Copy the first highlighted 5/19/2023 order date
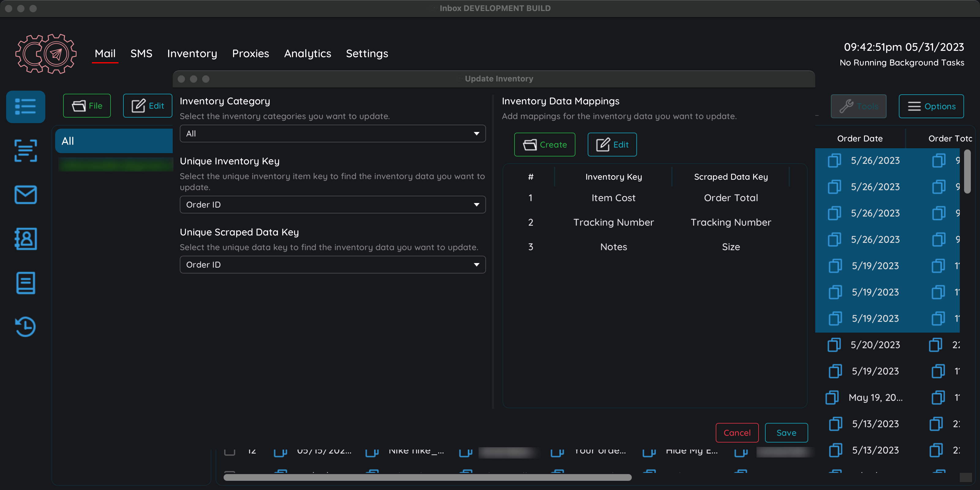980x490 pixels. (x=835, y=266)
